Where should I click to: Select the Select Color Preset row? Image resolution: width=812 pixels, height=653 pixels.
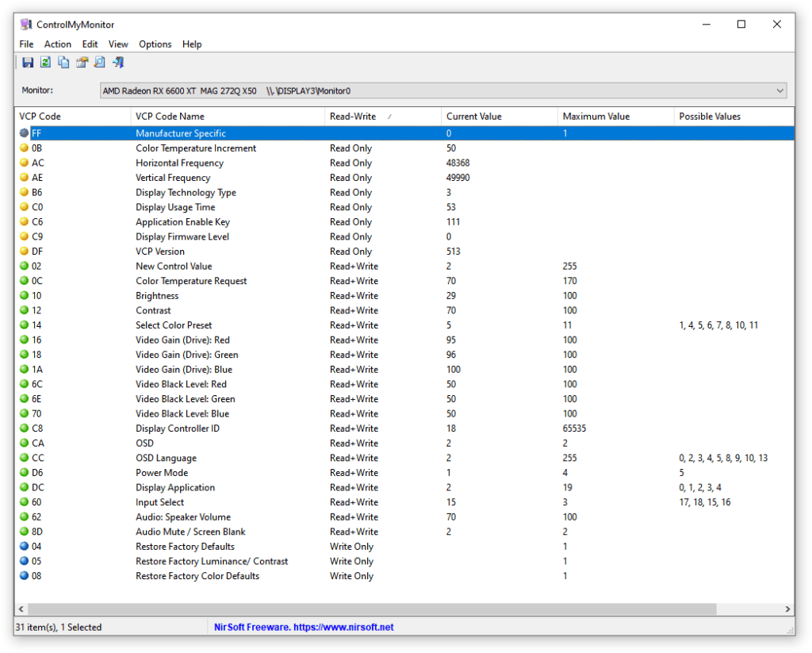(404, 325)
